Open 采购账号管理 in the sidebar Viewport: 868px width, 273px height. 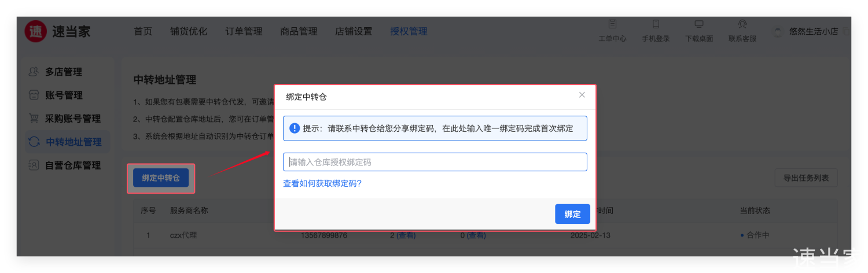[x=72, y=119]
